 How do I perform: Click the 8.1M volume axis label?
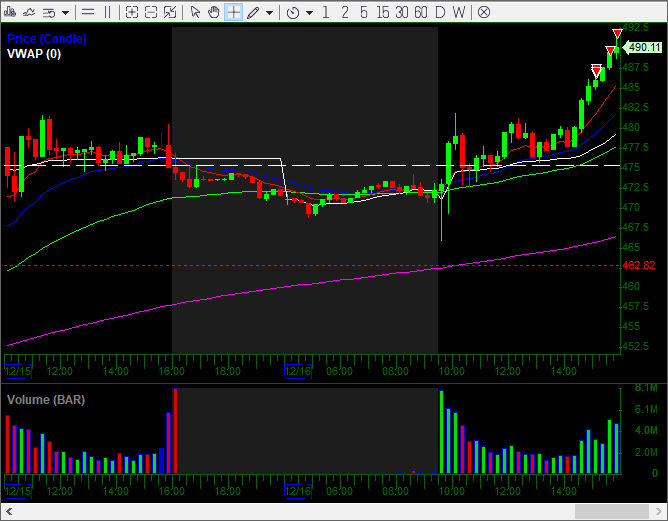646,388
